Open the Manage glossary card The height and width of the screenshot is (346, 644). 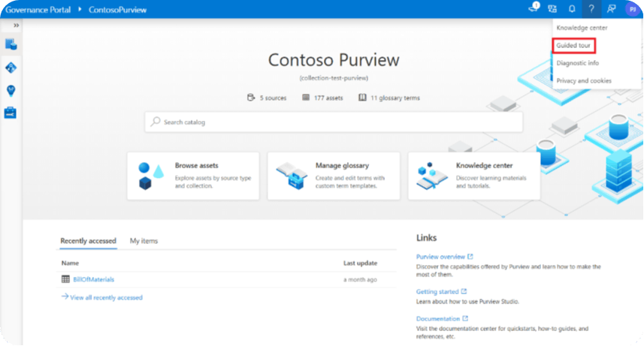334,176
